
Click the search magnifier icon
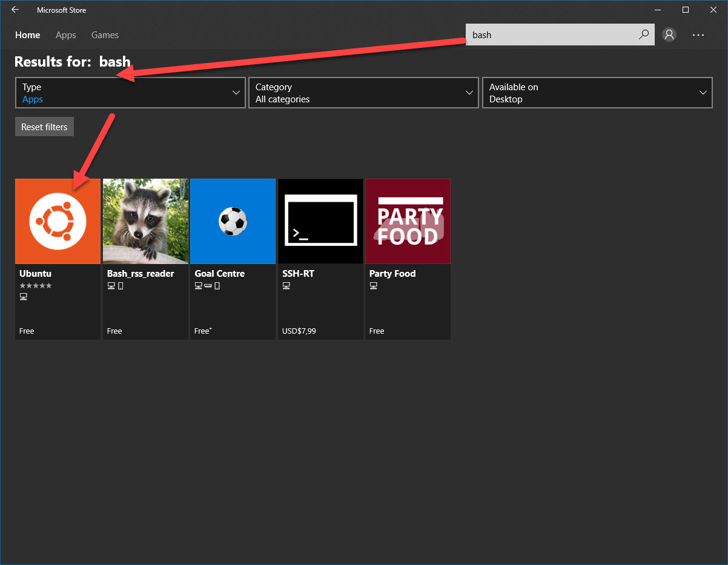(x=644, y=35)
